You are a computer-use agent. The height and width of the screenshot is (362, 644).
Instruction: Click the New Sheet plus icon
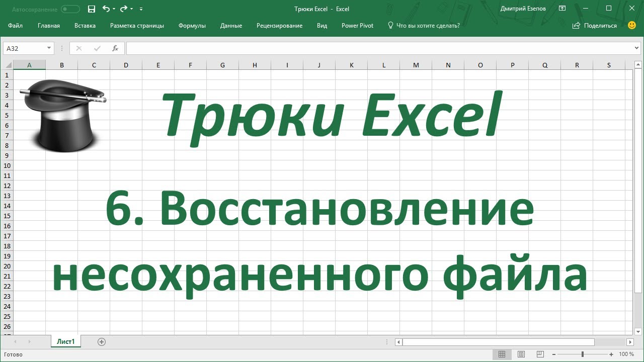[x=102, y=342]
